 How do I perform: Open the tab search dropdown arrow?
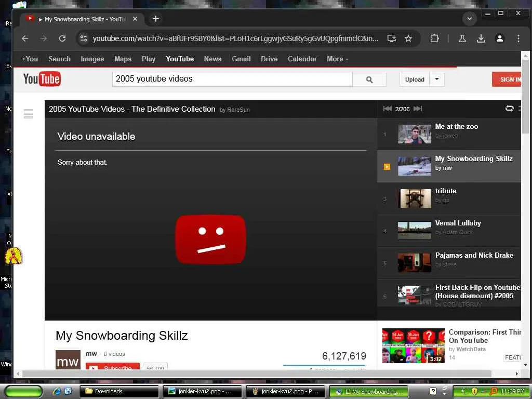[470, 19]
